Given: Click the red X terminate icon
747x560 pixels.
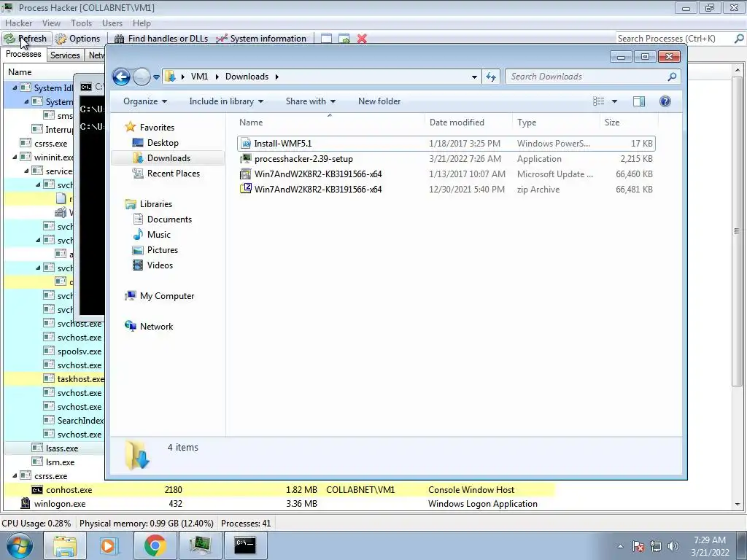Looking at the screenshot, I should click(x=362, y=39).
